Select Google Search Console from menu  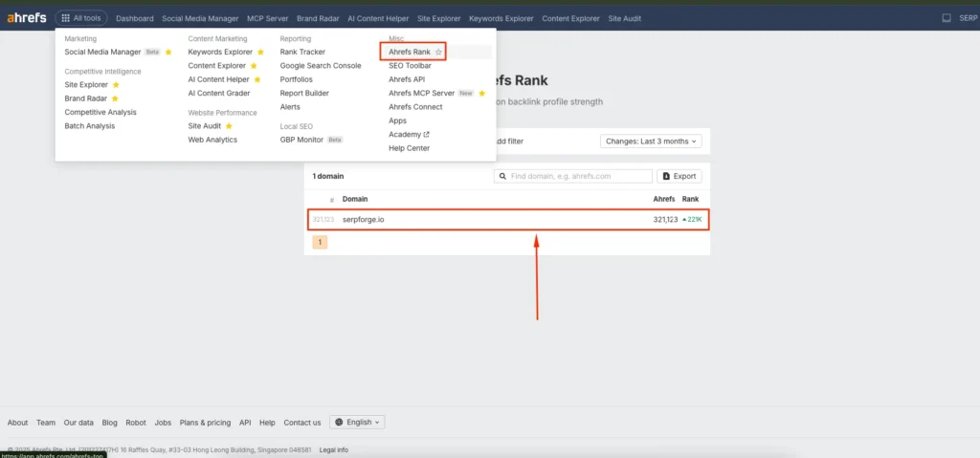[x=321, y=66]
